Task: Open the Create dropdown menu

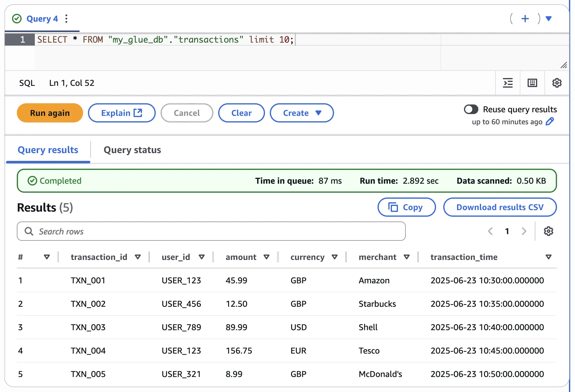Action: tap(302, 113)
